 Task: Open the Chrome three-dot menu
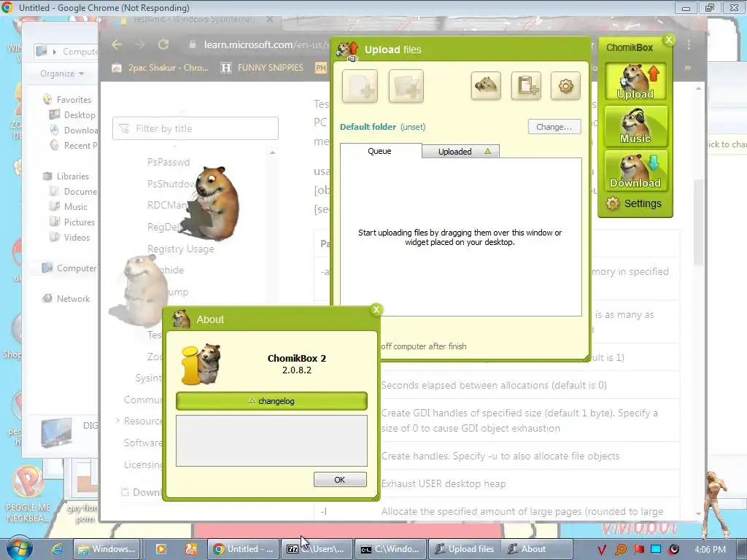689,44
